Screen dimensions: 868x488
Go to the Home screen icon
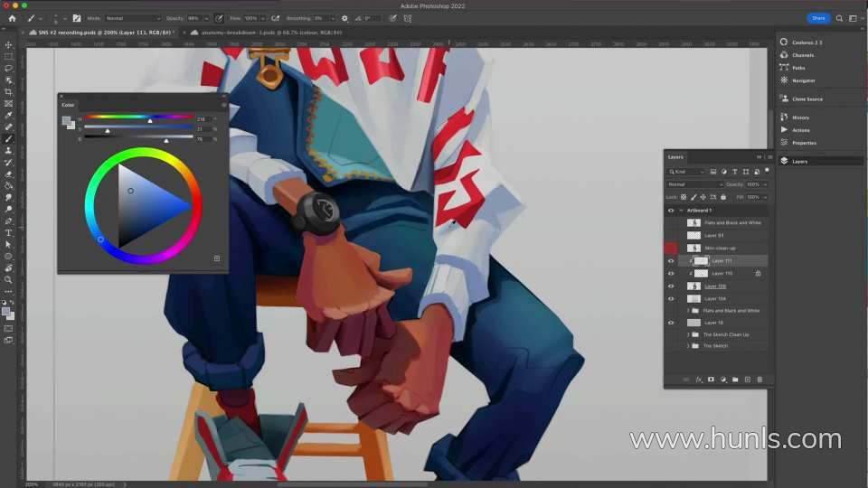[12, 18]
